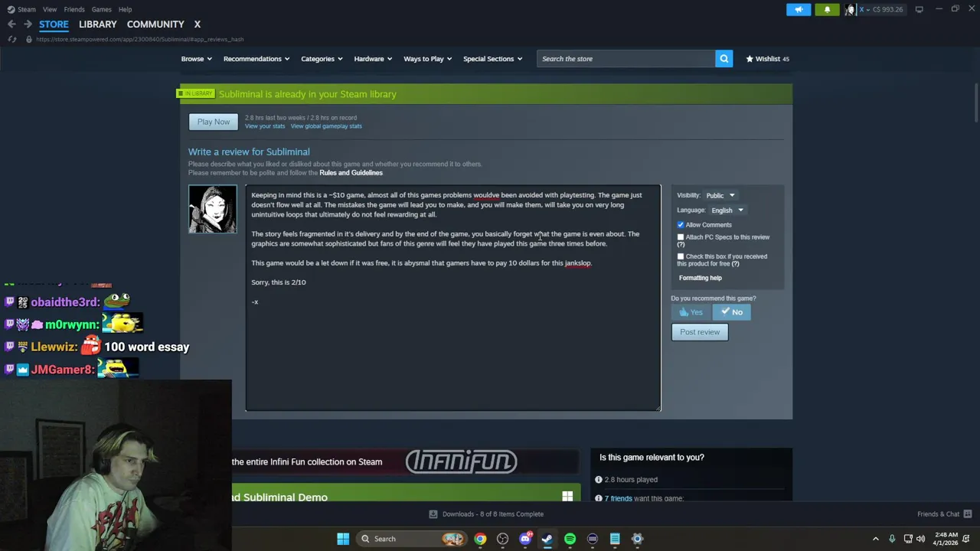
Task: Open the announcements megaphone button
Action: click(799, 9)
